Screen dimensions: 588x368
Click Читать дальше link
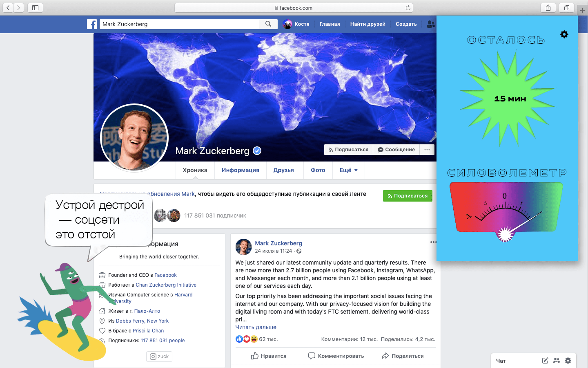point(256,327)
